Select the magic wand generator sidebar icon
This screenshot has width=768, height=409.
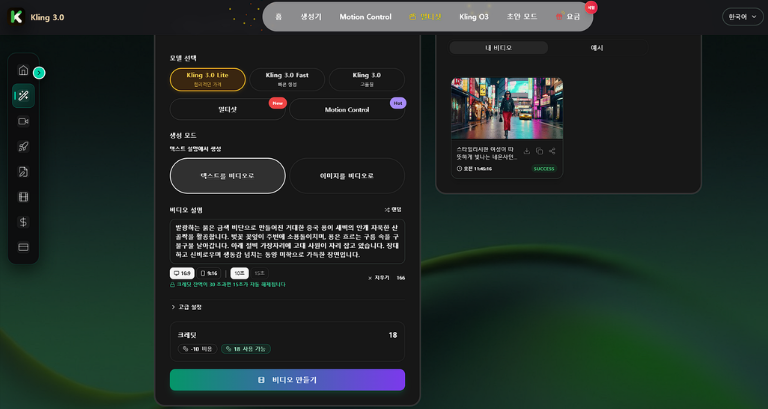(23, 96)
